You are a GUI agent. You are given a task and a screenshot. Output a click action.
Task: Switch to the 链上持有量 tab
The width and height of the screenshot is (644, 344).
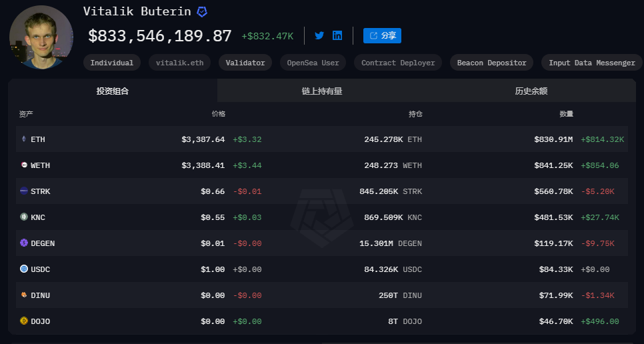click(322, 91)
